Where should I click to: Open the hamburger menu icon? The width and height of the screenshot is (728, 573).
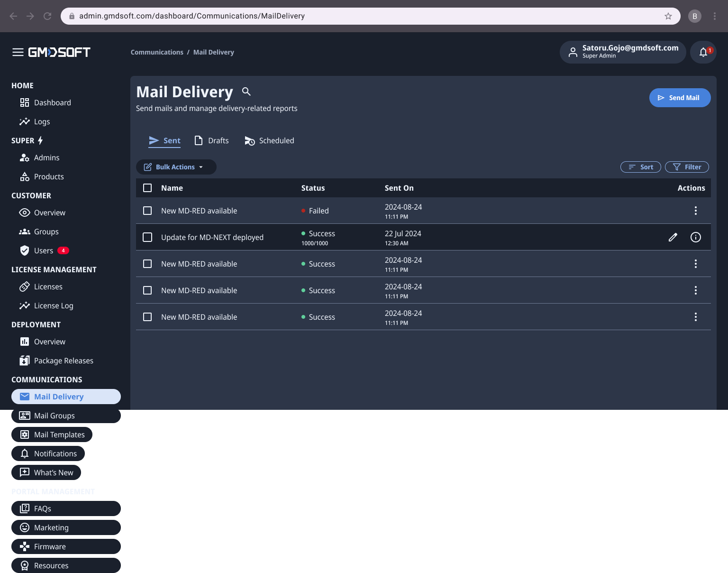tap(18, 52)
